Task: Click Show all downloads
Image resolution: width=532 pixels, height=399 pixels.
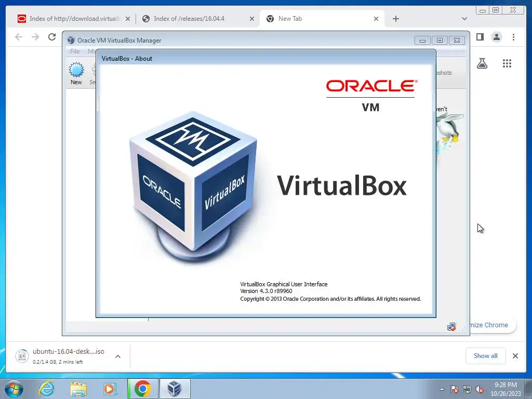Action: tap(486, 356)
